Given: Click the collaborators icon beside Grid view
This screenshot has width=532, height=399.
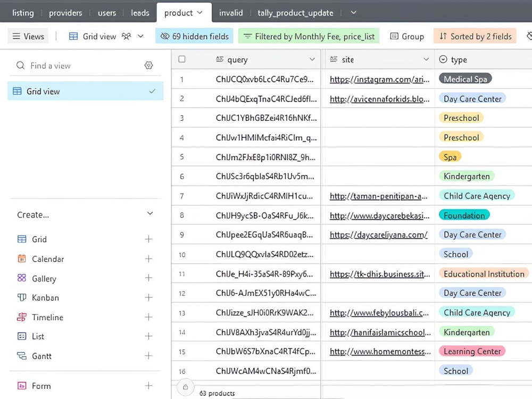Looking at the screenshot, I should pyautogui.click(x=126, y=36).
